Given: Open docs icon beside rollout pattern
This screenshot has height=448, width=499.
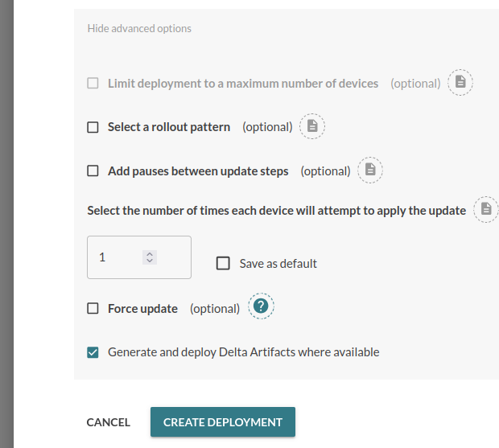Looking at the screenshot, I should pyautogui.click(x=312, y=127).
